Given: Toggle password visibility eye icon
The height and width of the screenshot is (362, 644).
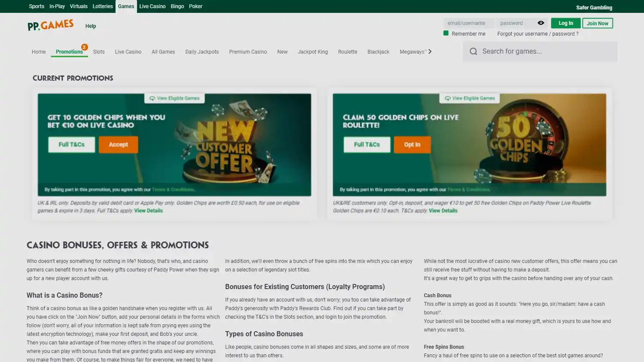Looking at the screenshot, I should (541, 23).
